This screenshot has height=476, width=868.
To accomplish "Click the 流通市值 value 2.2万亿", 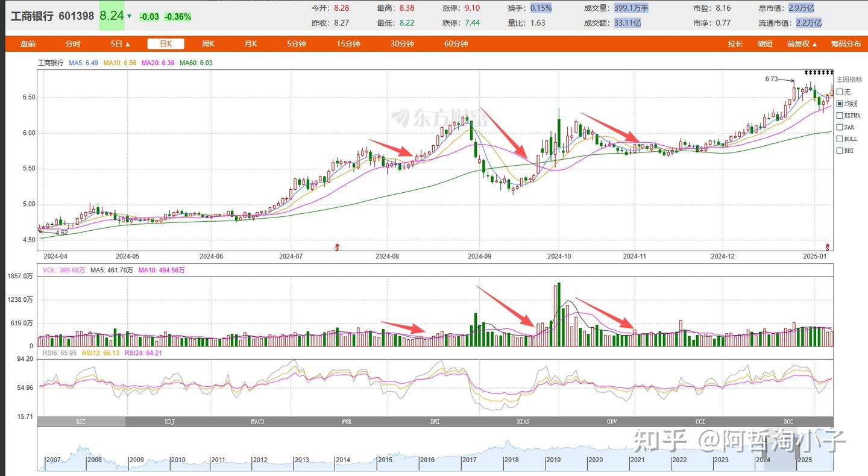I will [808, 23].
